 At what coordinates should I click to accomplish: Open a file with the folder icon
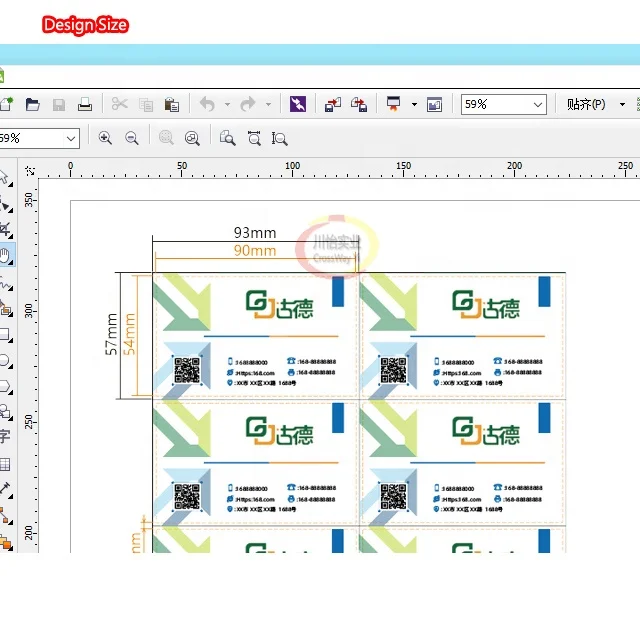(x=33, y=104)
